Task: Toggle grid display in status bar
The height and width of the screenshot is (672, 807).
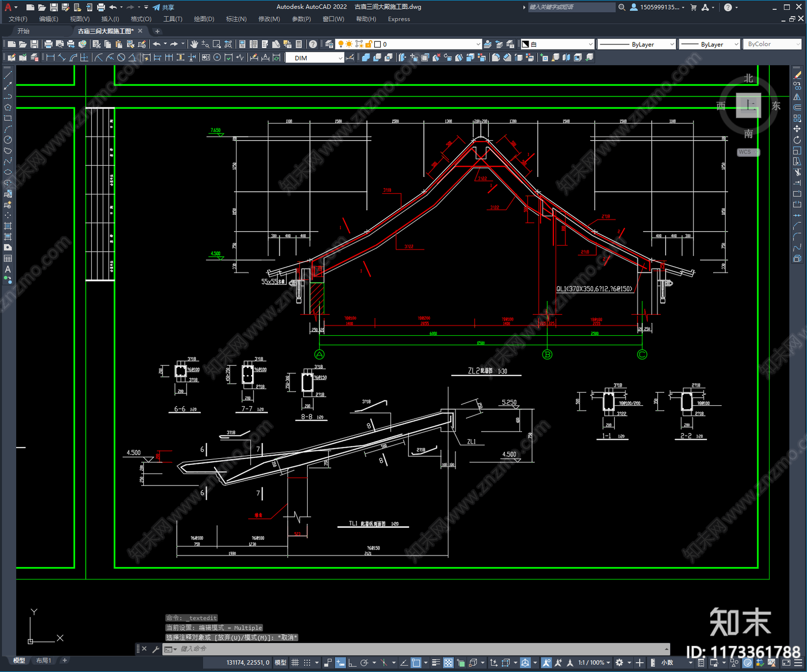Action: click(296, 662)
